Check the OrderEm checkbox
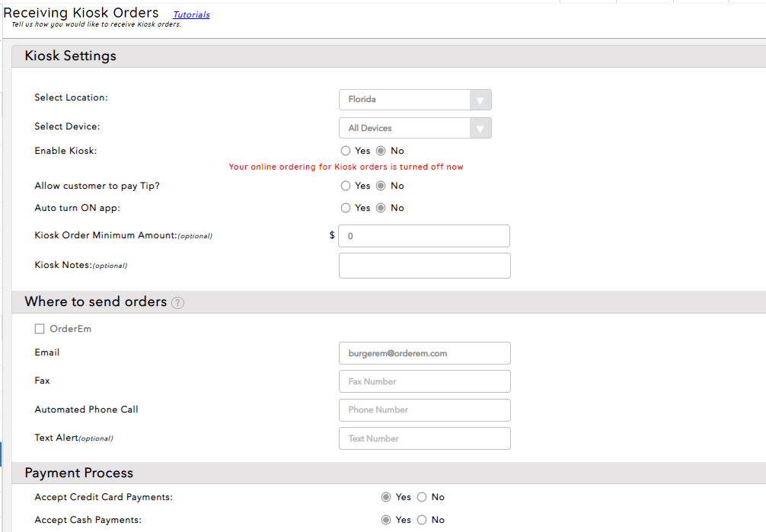766x532 pixels. 40,329
